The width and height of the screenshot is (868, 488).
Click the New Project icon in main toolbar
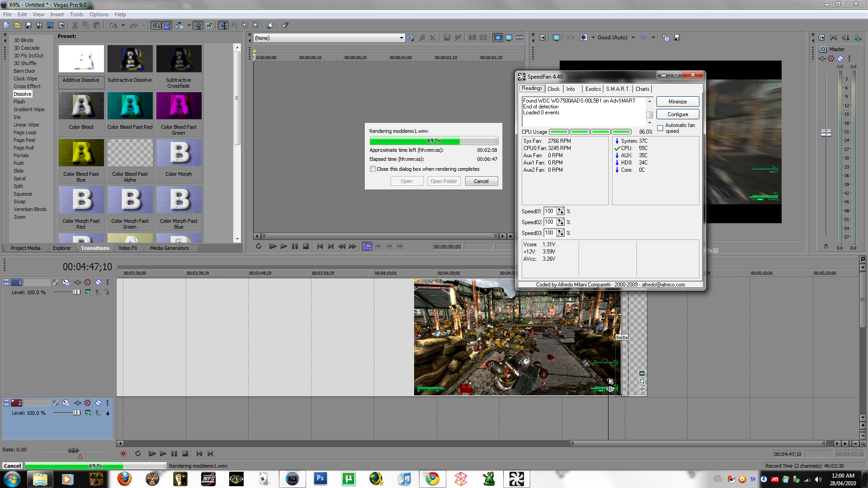click(6, 25)
